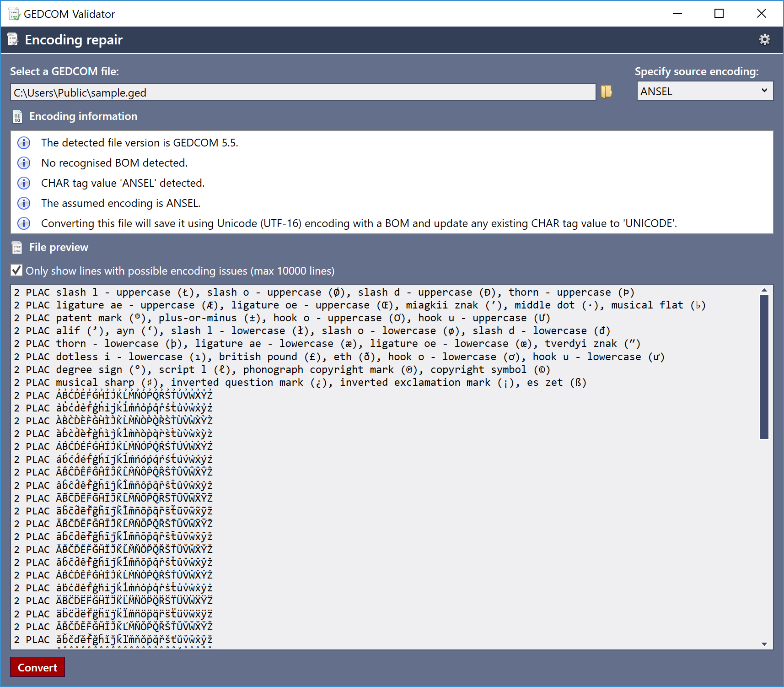This screenshot has width=784, height=687.
Task: Click info icon beside BOM detected message
Action: (x=24, y=163)
